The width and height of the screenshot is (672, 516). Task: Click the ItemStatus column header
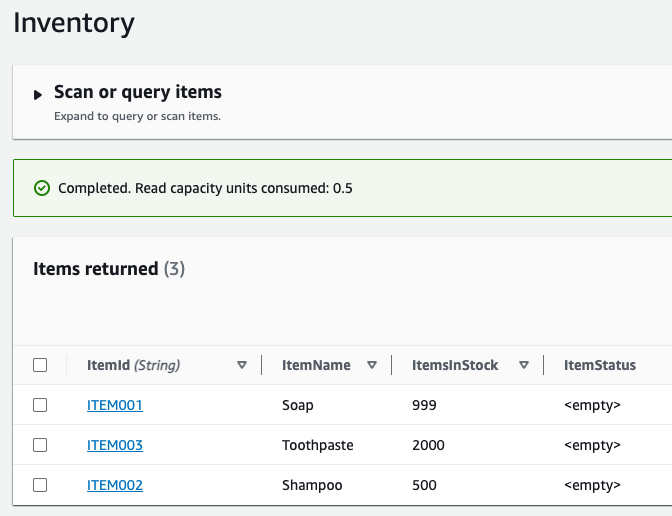tap(600, 365)
